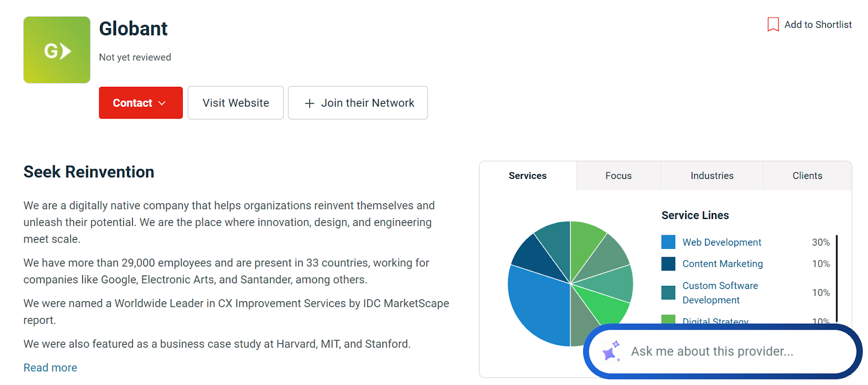
Task: Click the Service Lines heading
Action: [695, 215]
